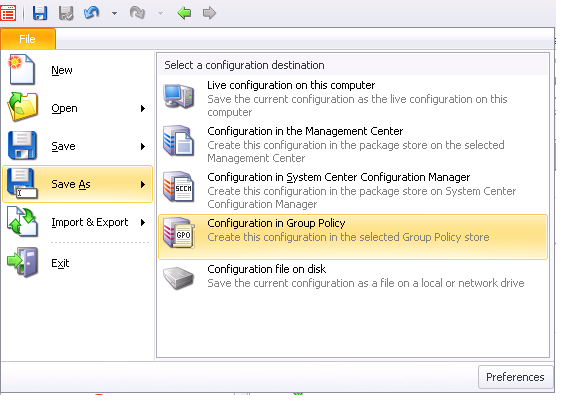
Task: Expand the Open submenu arrow
Action: tap(143, 108)
